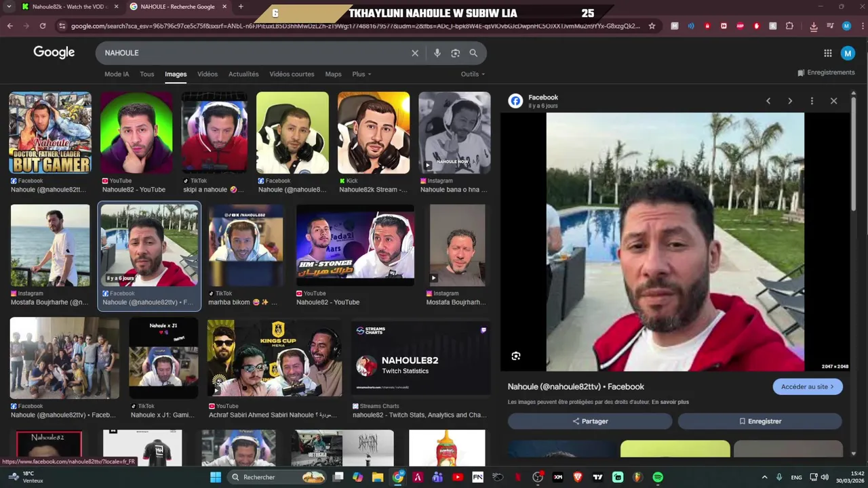The image size is (868, 488).
Task: Open the Google account avatar
Action: tap(848, 53)
